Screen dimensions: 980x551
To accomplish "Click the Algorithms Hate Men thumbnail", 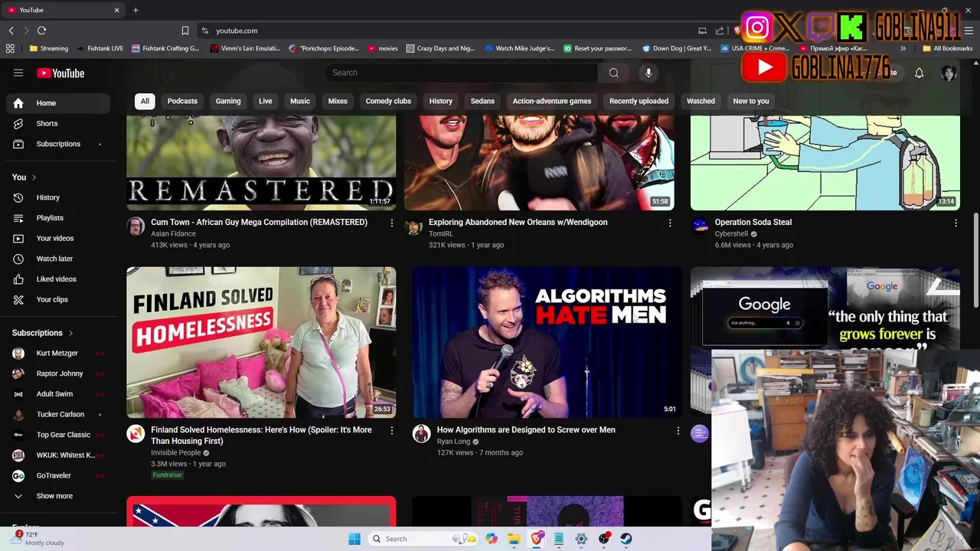I will [547, 342].
